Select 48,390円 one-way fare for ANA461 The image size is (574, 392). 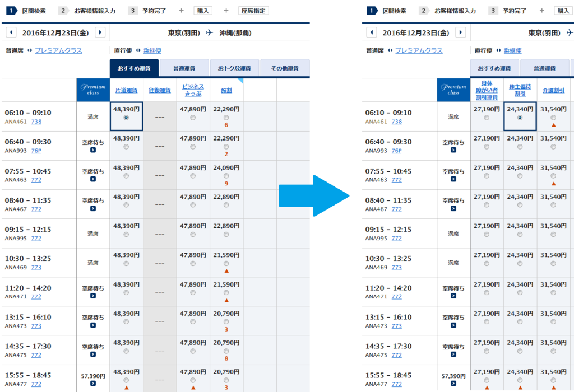pyautogui.click(x=126, y=118)
